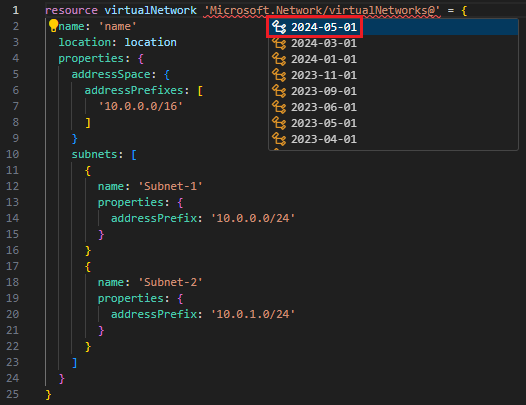Click the icon beside 2023-04-01
This screenshot has width=526, height=405.
(x=279, y=139)
